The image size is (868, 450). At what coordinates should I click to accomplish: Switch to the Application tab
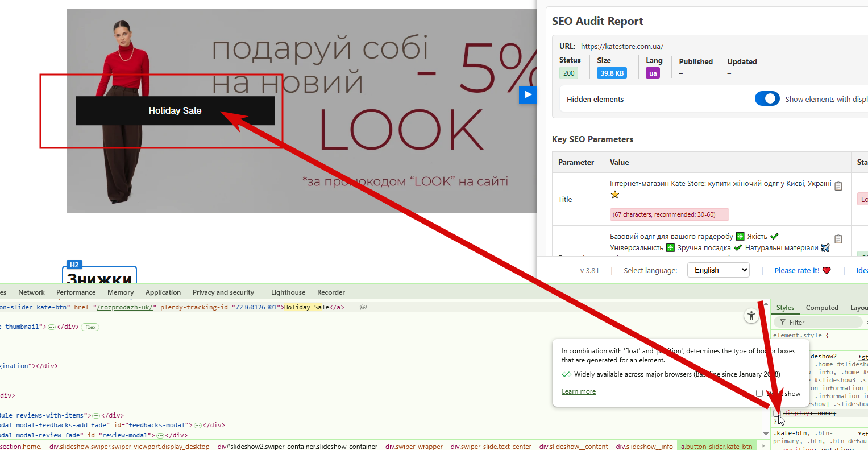163,292
